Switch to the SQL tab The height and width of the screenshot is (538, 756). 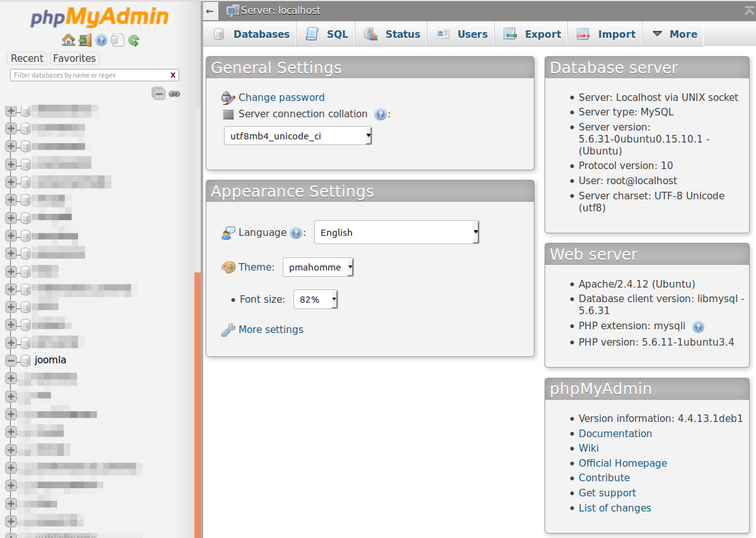tap(327, 34)
